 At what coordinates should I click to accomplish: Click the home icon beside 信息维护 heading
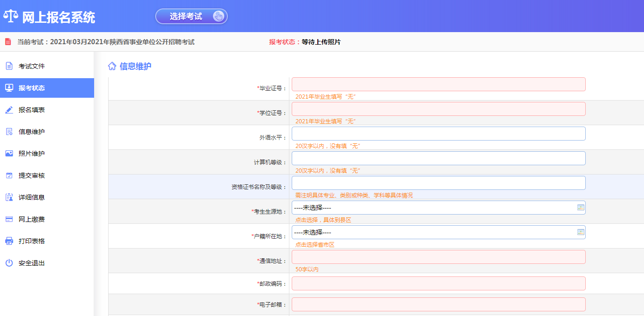[x=111, y=65]
